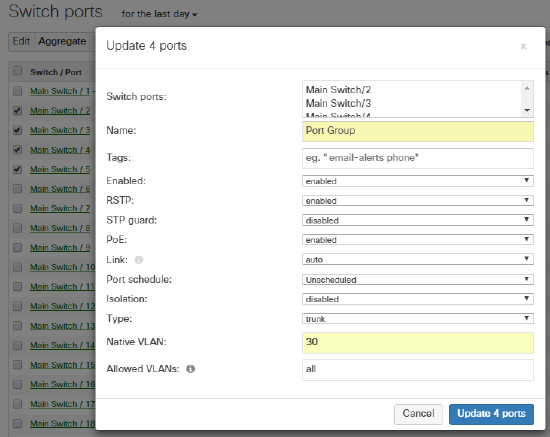The image size is (550, 437).
Task: Uncheck the Main Switch / 5 checkbox
Action: (17, 169)
